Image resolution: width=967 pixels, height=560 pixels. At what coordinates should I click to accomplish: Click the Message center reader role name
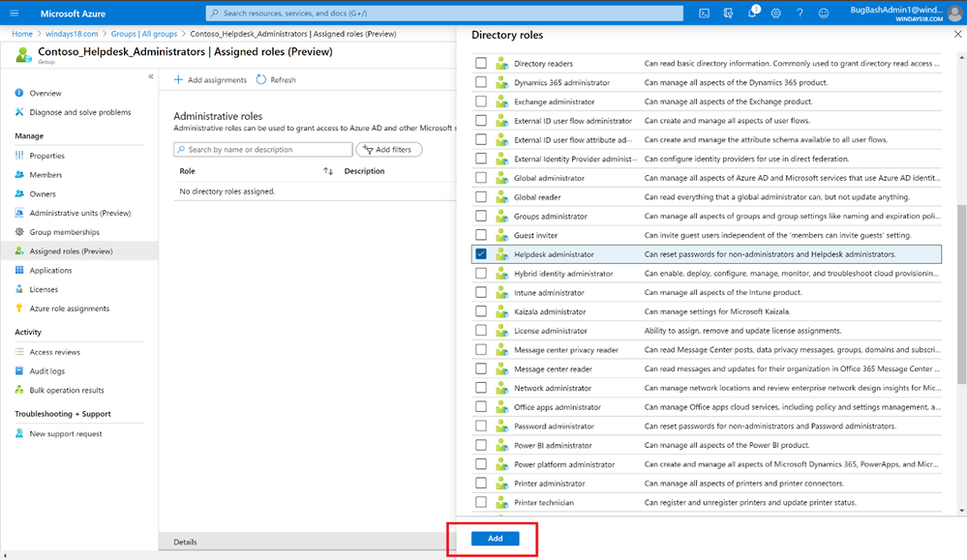coord(553,368)
